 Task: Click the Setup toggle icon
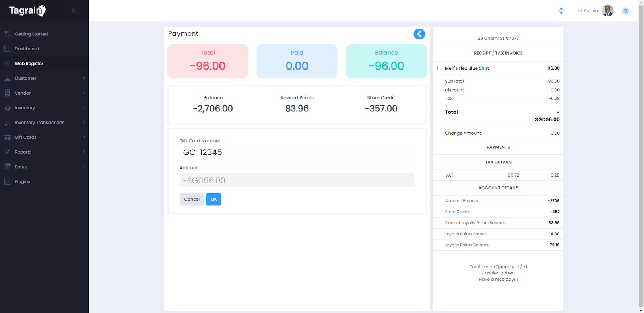pyautogui.click(x=8, y=167)
